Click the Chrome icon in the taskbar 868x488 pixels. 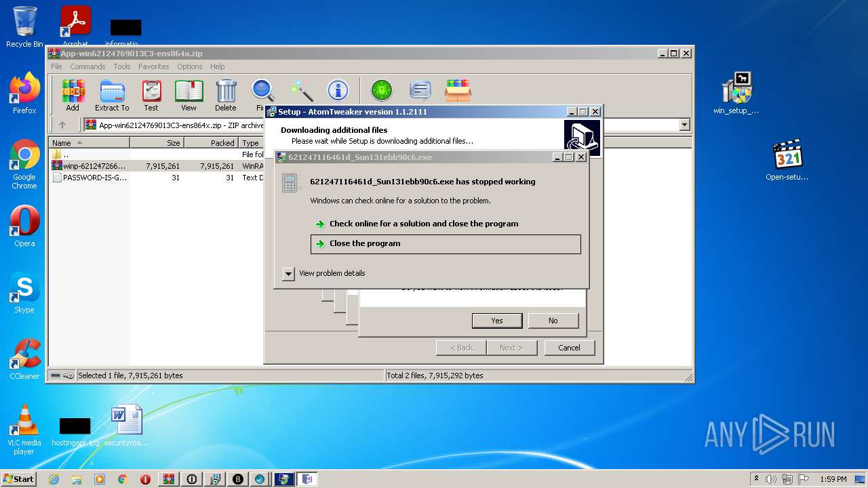click(122, 479)
